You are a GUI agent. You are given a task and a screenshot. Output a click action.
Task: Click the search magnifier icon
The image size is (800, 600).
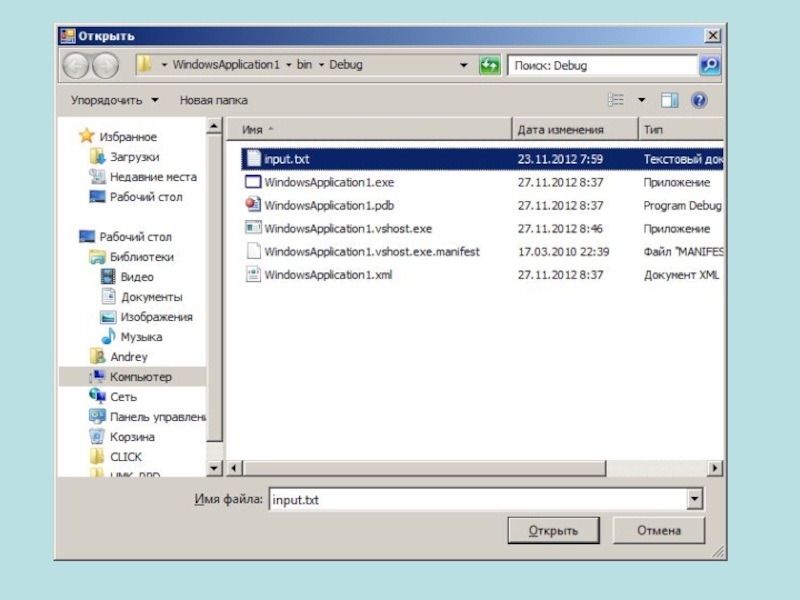[x=709, y=66]
